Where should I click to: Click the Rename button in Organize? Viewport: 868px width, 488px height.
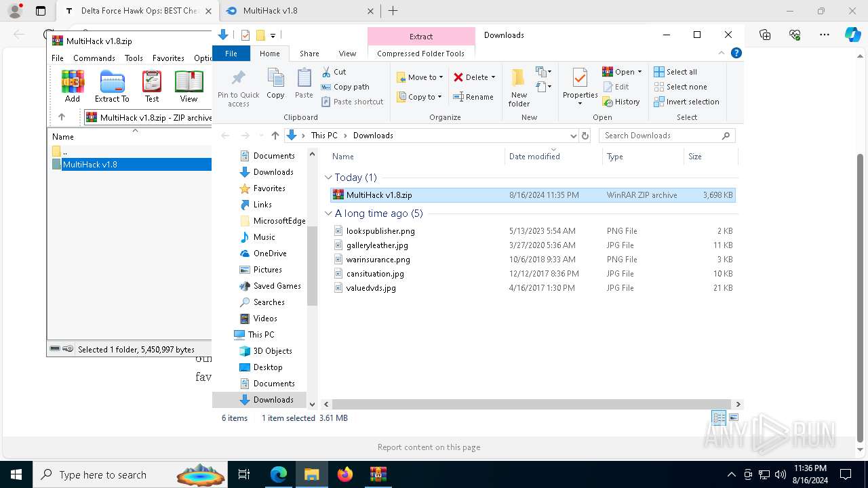(473, 97)
